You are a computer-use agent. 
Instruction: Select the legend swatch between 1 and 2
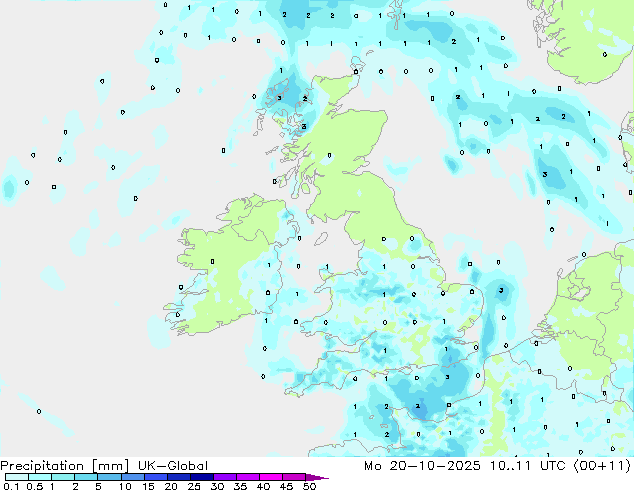click(63, 477)
